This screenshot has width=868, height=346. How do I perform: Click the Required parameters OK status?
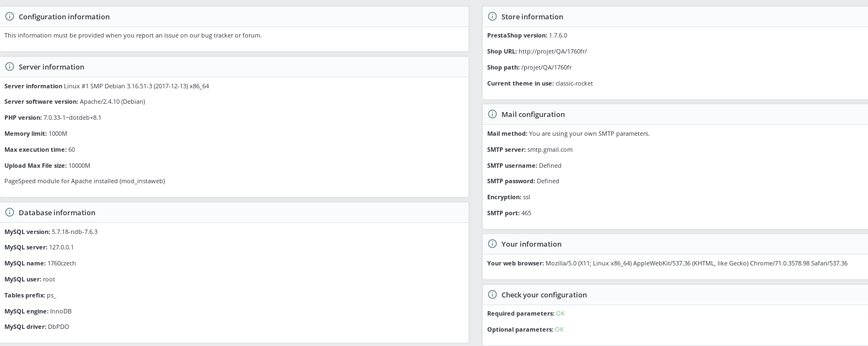[560, 313]
